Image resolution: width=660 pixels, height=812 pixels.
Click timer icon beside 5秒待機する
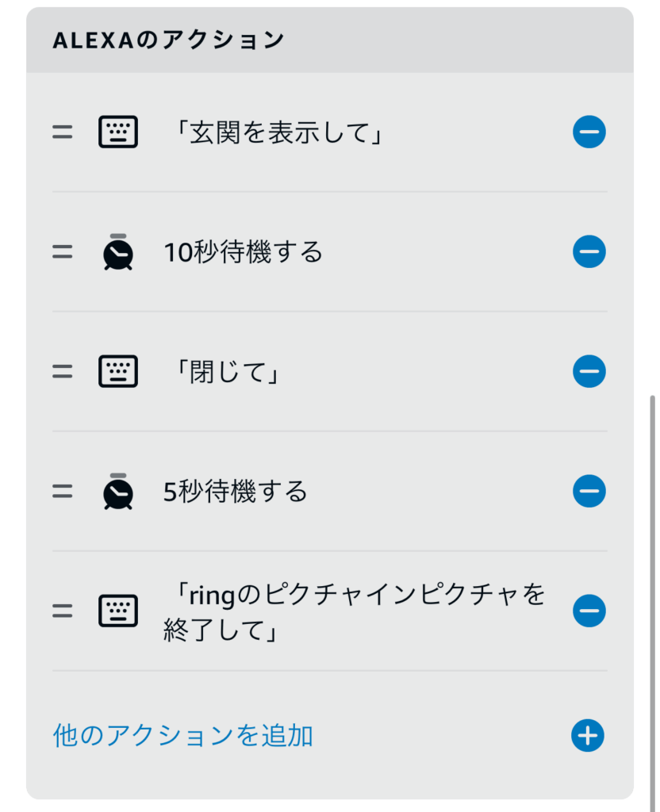click(x=118, y=492)
